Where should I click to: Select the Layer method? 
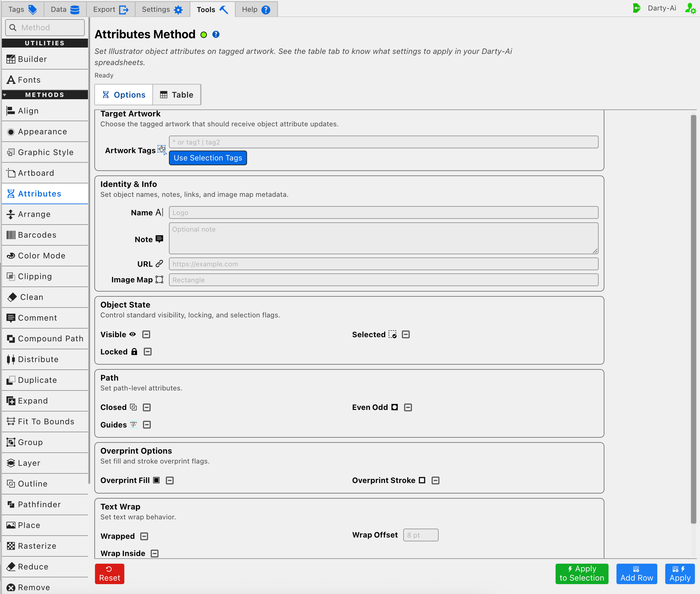click(45, 463)
